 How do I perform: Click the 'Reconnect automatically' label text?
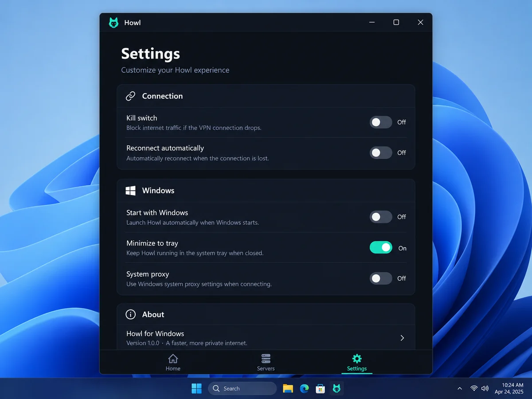click(165, 148)
